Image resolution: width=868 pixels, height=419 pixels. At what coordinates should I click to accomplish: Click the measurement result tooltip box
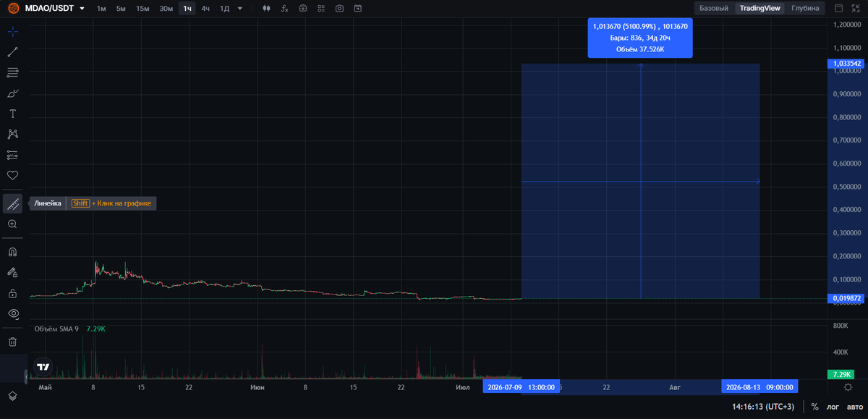click(640, 38)
